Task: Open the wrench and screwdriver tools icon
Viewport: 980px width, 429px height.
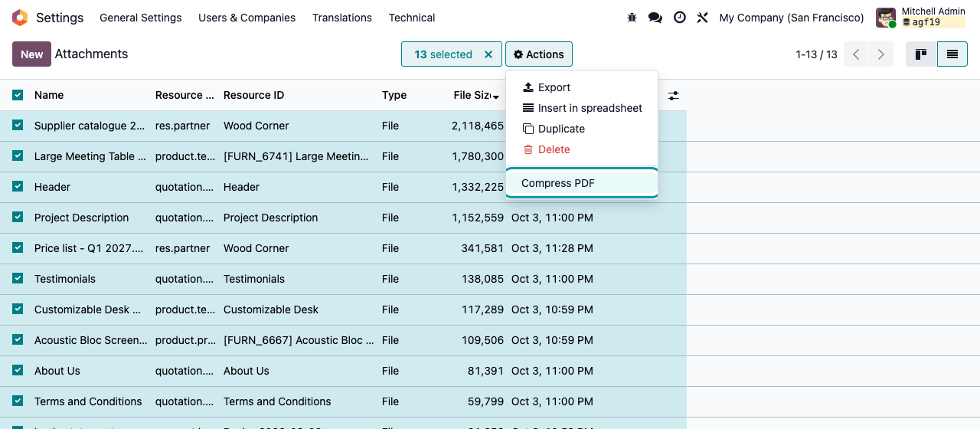Action: (x=703, y=18)
